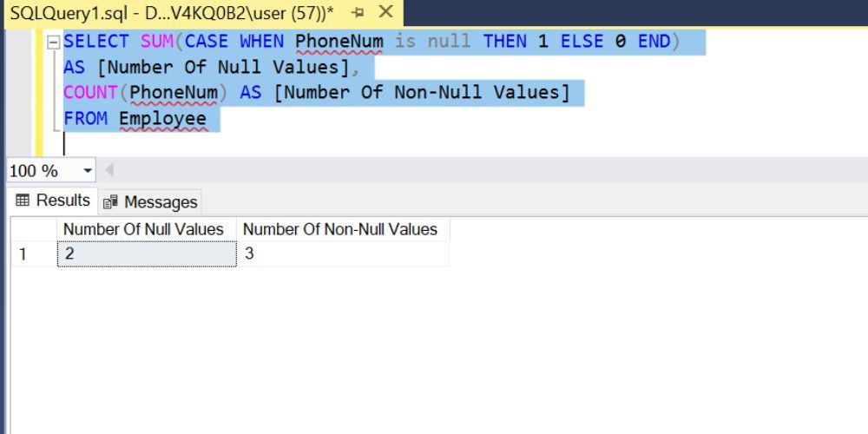Click the Messages tab icon
This screenshot has width=868, height=434.
pos(110,202)
